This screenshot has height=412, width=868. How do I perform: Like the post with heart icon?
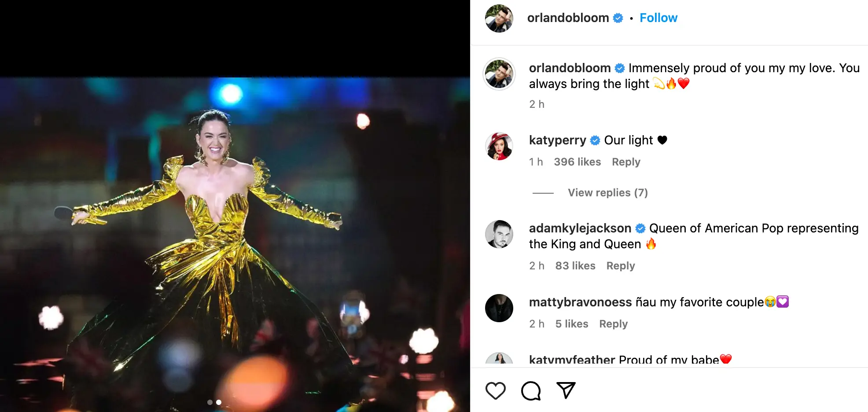tap(495, 390)
